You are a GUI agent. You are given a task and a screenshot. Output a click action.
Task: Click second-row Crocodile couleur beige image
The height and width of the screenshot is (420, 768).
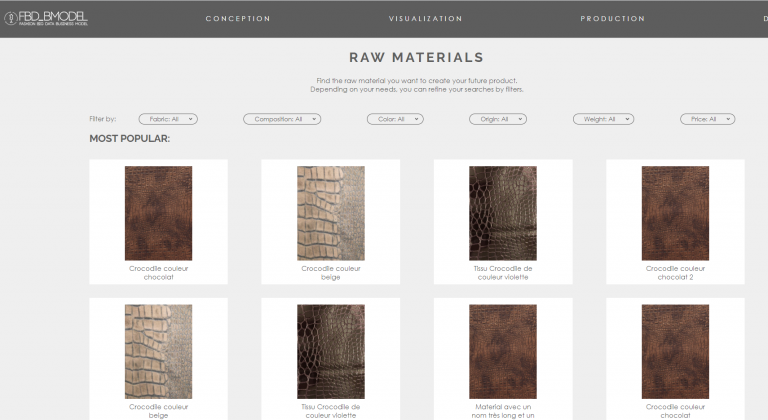[x=158, y=351]
